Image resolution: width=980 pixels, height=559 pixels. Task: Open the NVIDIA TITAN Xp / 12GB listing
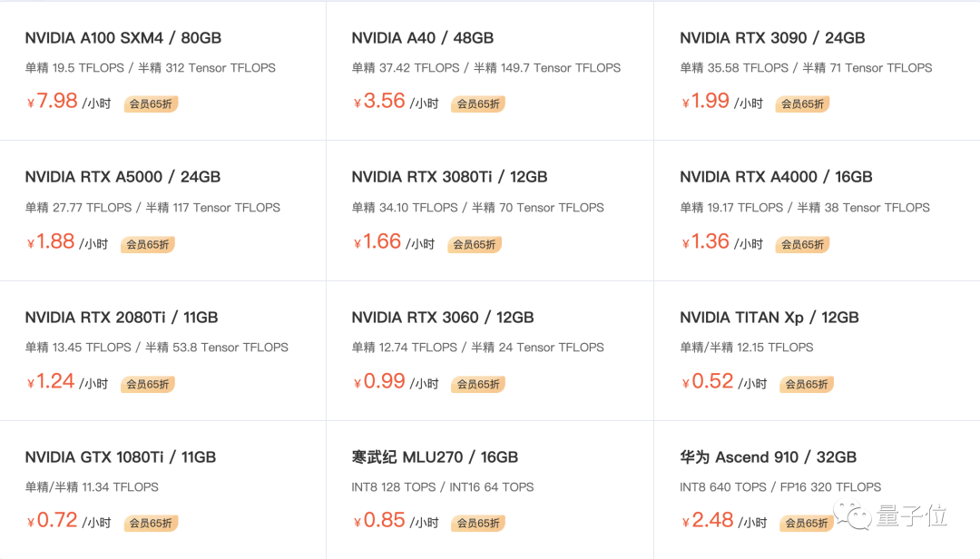[x=769, y=317]
